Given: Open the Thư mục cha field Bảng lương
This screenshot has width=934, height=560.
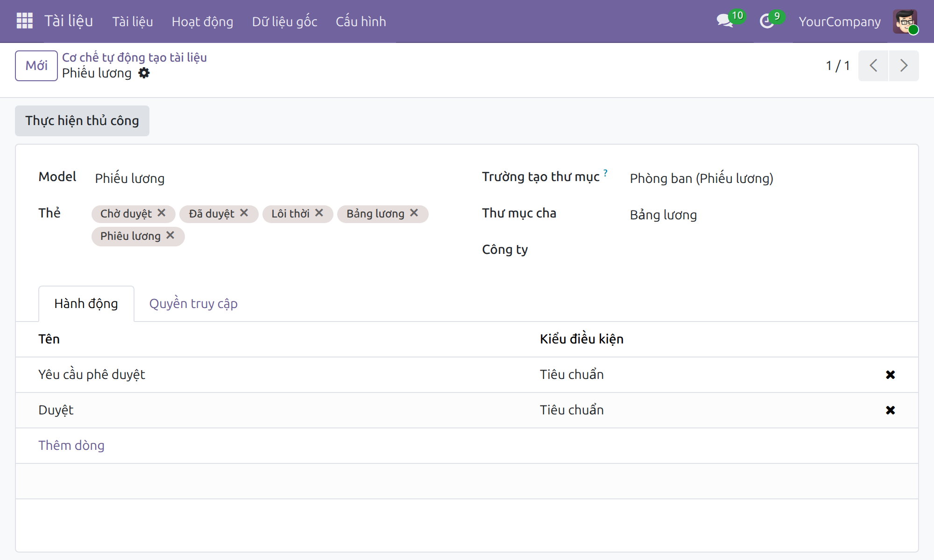Looking at the screenshot, I should (663, 215).
